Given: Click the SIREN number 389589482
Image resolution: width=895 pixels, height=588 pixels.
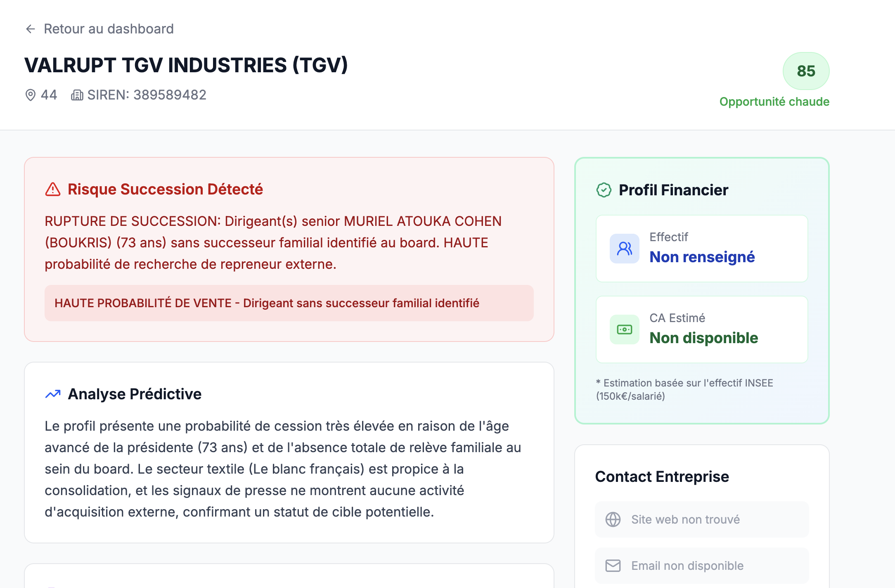Looking at the screenshot, I should click(x=170, y=95).
